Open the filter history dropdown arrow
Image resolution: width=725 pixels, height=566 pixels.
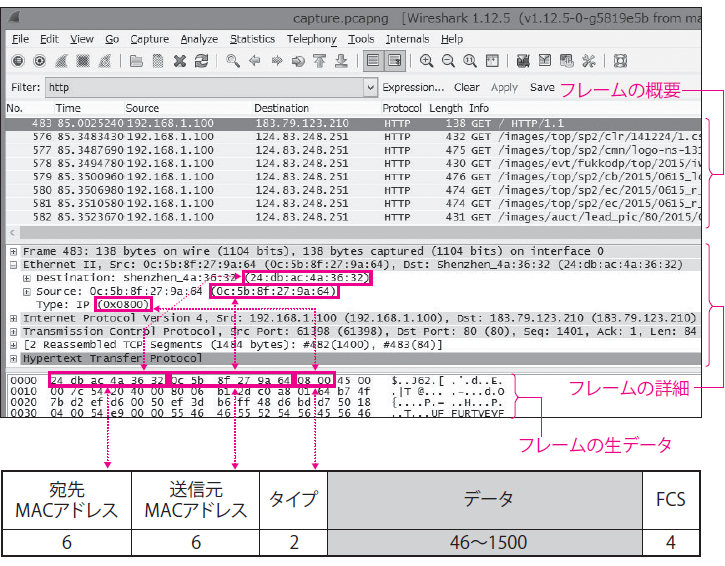point(370,87)
